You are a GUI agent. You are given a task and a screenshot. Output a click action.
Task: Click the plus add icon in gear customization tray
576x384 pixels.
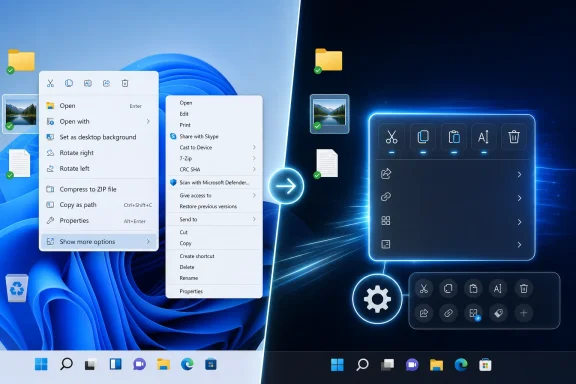pos(523,313)
